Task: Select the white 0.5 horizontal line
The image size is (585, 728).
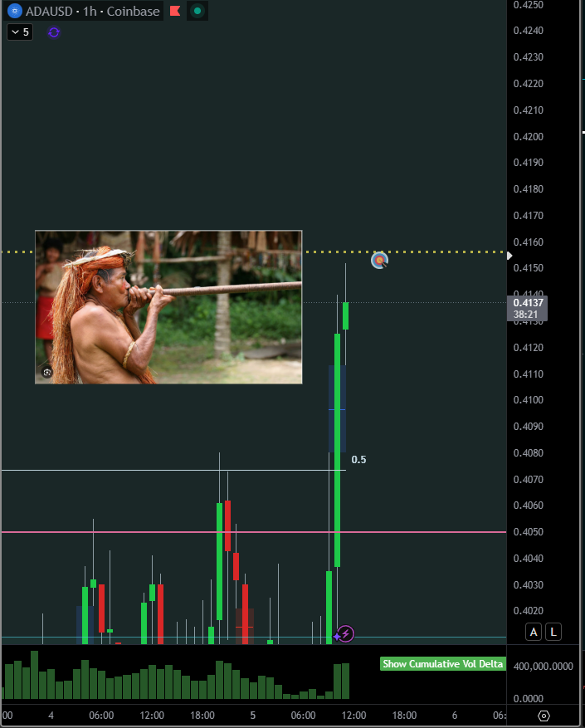Action: point(173,471)
